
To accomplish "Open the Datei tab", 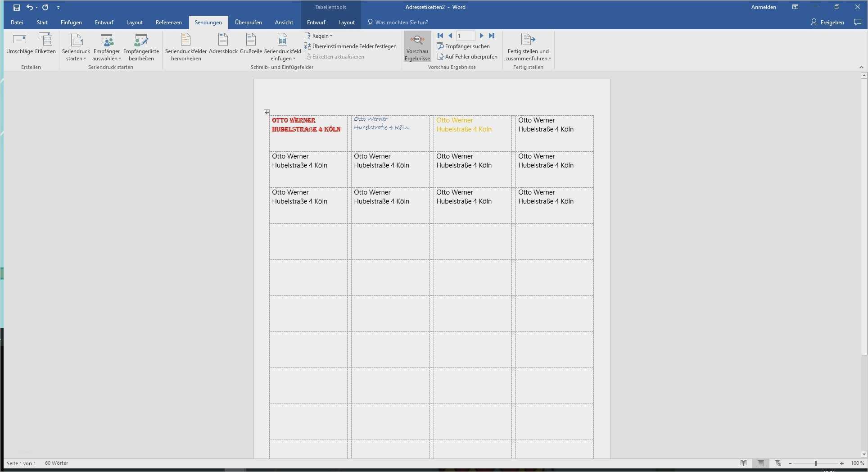I will point(17,23).
